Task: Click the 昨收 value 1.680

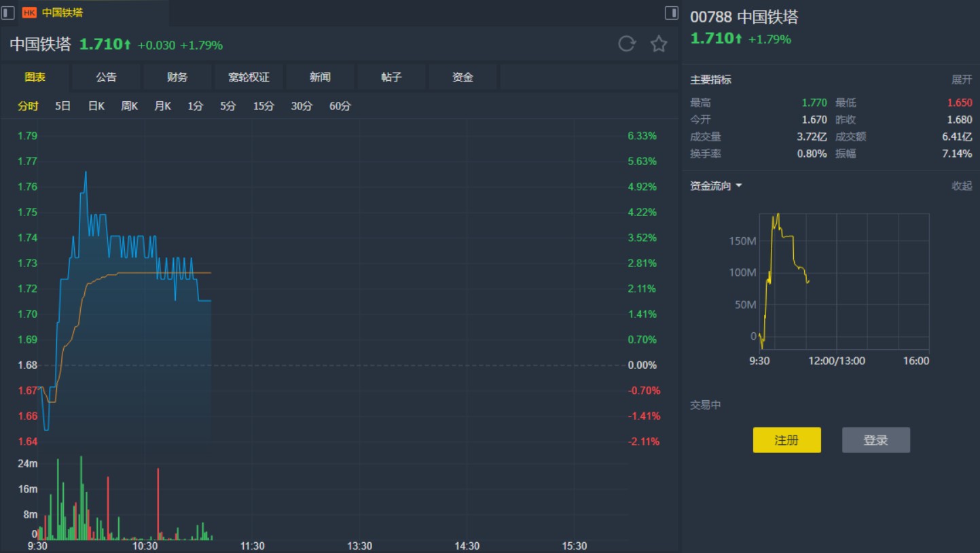Action: (960, 120)
